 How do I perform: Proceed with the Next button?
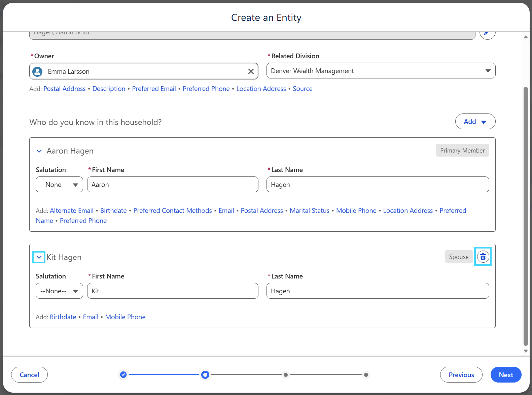pyautogui.click(x=506, y=375)
